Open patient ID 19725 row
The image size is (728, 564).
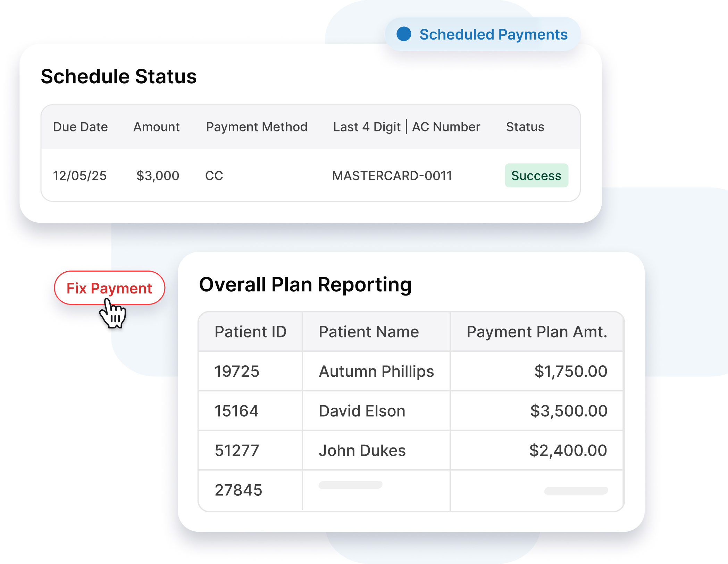tap(237, 371)
